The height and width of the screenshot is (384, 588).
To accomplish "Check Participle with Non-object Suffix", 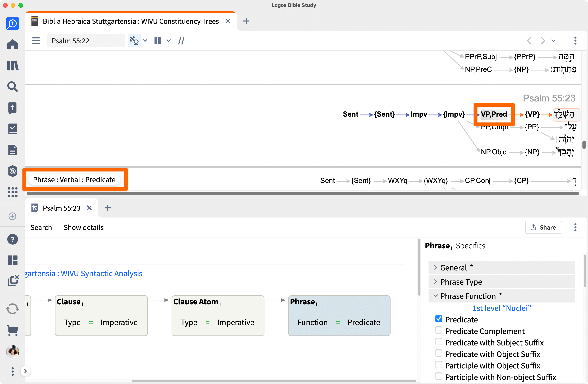I will (439, 376).
